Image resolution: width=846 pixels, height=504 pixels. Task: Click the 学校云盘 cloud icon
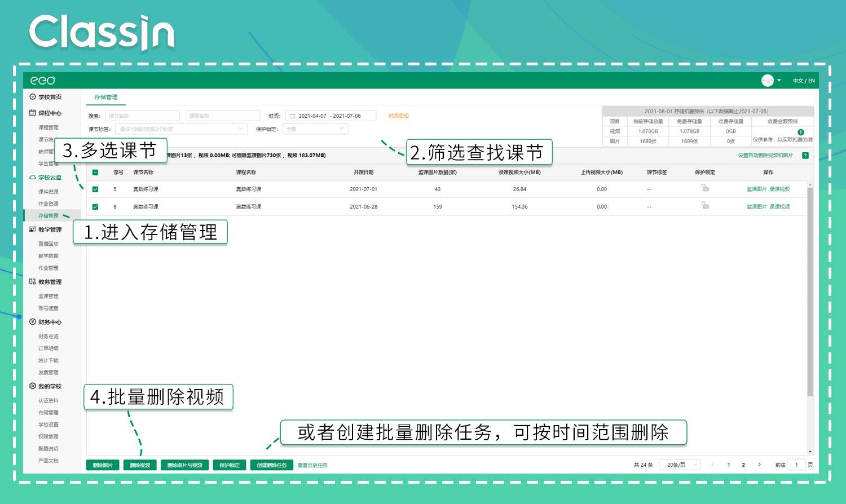(33, 177)
